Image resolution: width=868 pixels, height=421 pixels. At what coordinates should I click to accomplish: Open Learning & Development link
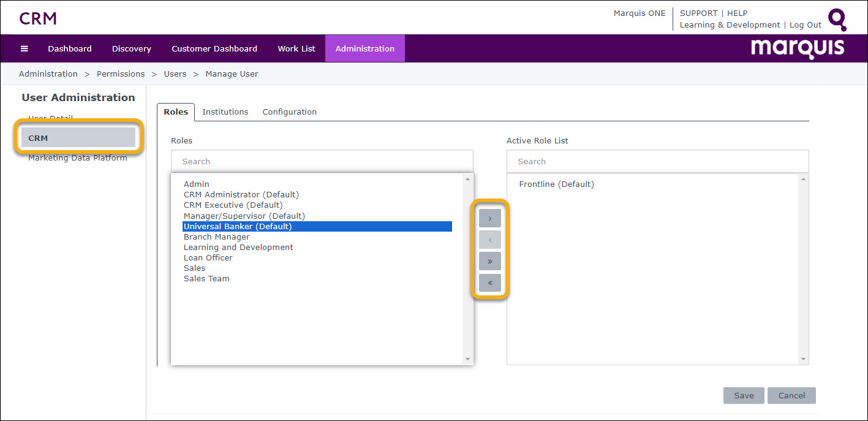(730, 25)
